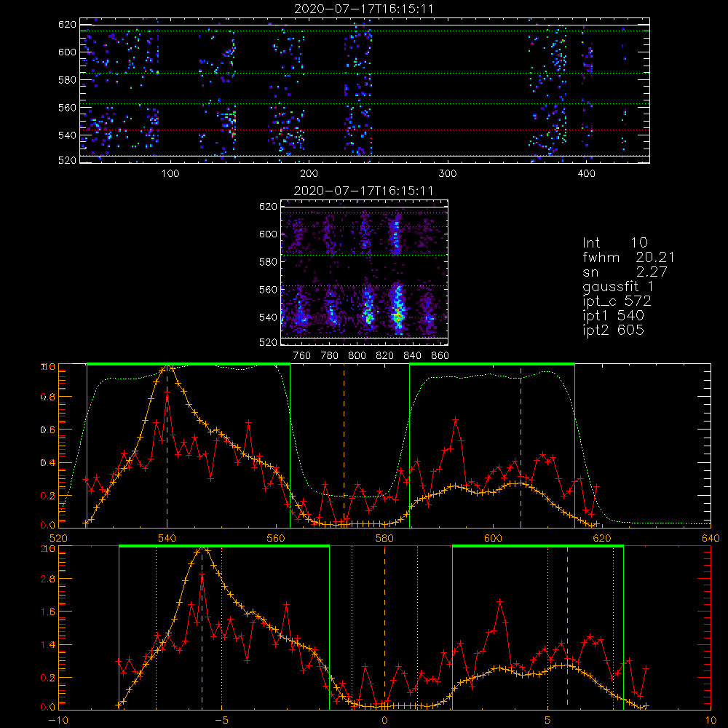Click y-axis label '0.4' of third plot
This screenshot has height=728, width=728.
coord(48,463)
